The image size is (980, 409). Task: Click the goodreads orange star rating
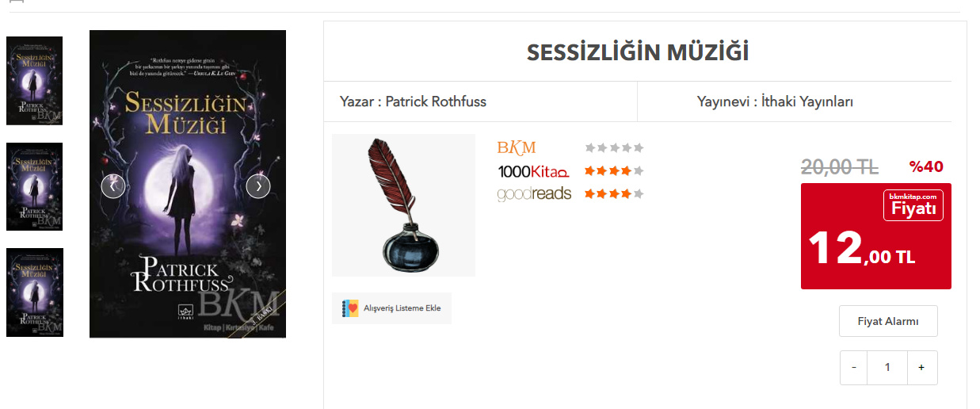[x=614, y=193]
